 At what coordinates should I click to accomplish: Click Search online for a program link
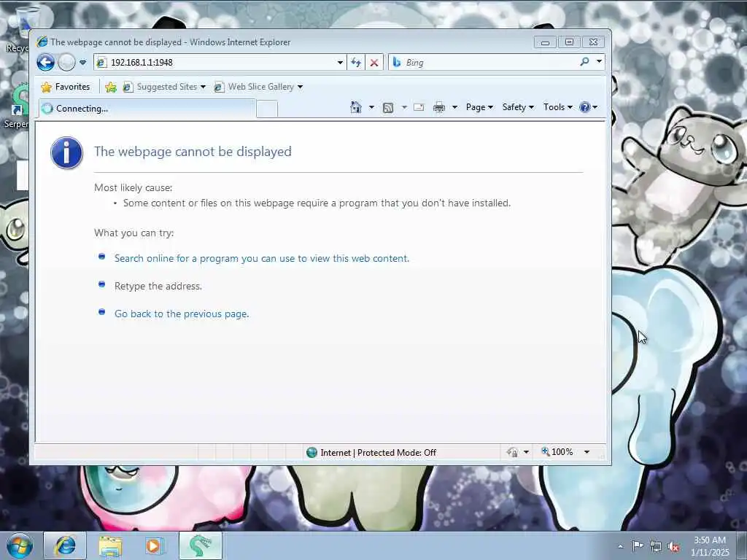point(262,258)
